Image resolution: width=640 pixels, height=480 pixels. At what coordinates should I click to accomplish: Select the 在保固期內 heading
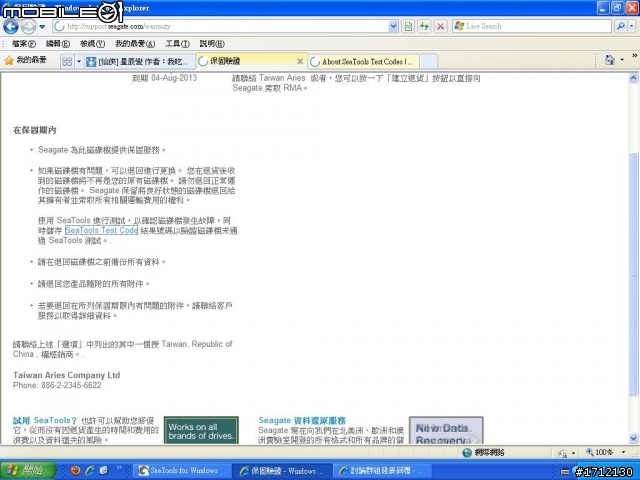point(35,130)
